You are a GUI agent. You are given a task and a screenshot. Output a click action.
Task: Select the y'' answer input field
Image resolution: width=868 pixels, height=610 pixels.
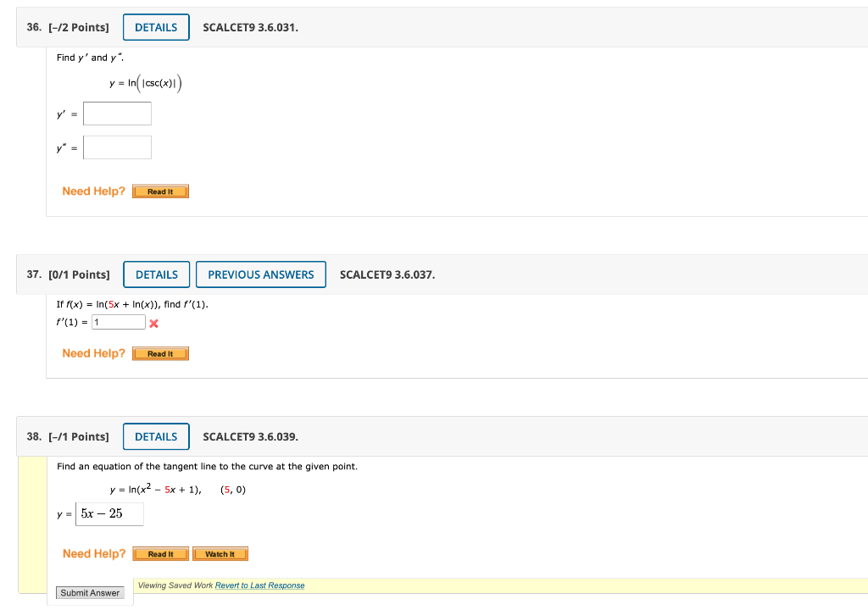click(117, 147)
